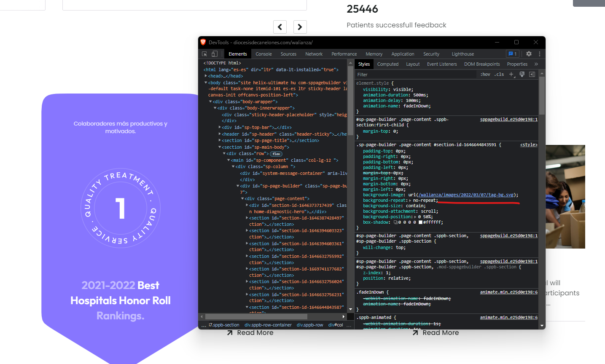Open the issues counter badge showing 1
This screenshot has width=605, height=364.
(x=513, y=54)
